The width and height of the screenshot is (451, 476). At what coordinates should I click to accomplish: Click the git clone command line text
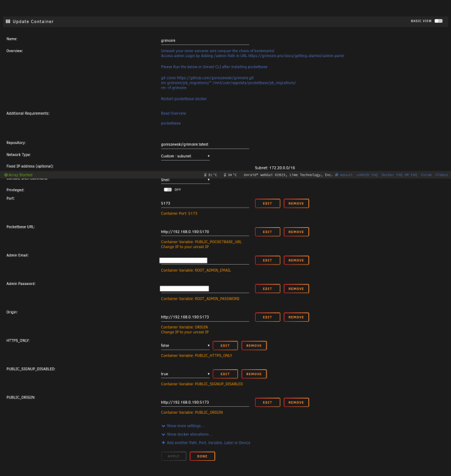pos(207,77)
